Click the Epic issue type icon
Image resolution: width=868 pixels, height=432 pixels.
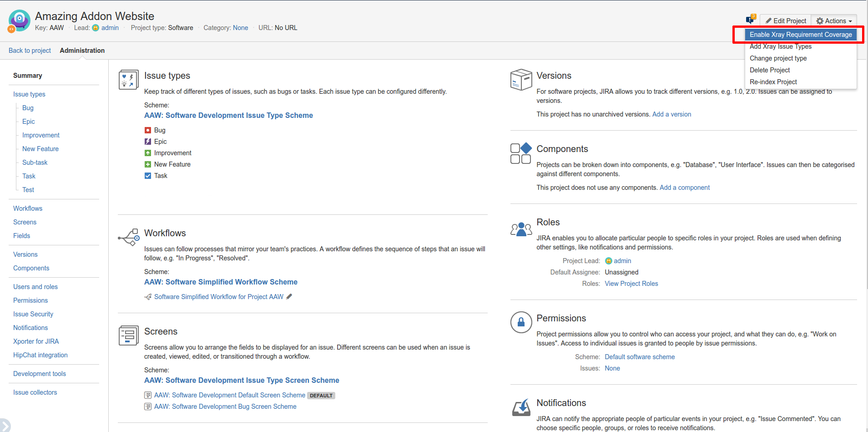(148, 142)
